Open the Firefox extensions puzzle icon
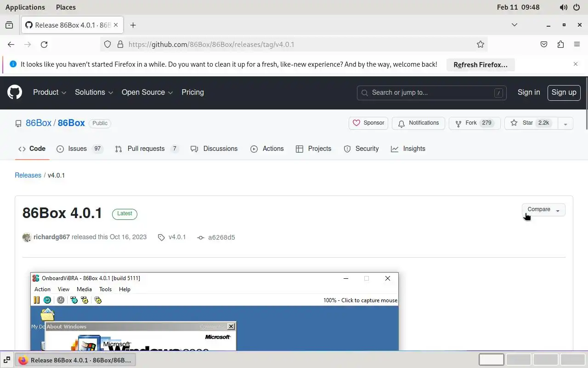The width and height of the screenshot is (588, 368). 560,44
